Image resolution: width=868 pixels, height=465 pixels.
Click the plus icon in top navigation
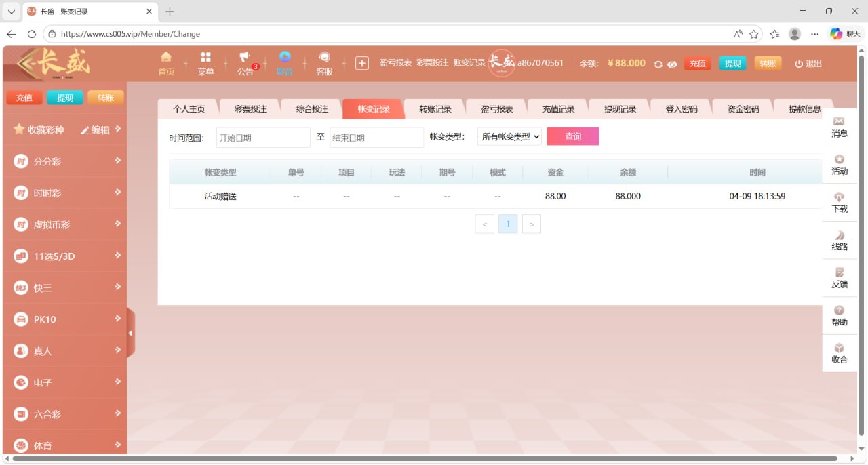(x=362, y=63)
